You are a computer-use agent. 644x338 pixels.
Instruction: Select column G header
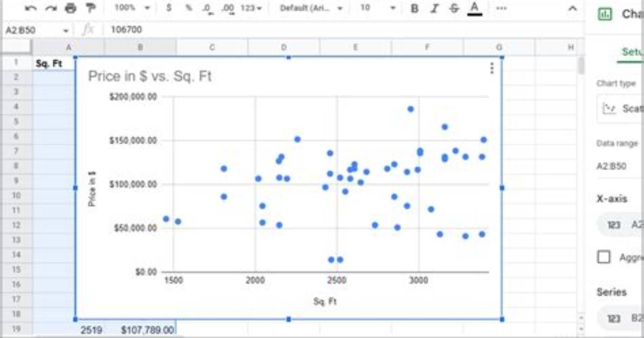tap(499, 47)
